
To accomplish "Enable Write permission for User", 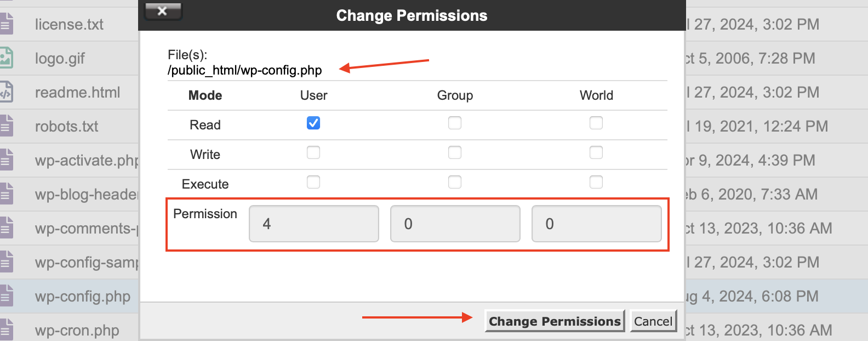I will coord(313,152).
